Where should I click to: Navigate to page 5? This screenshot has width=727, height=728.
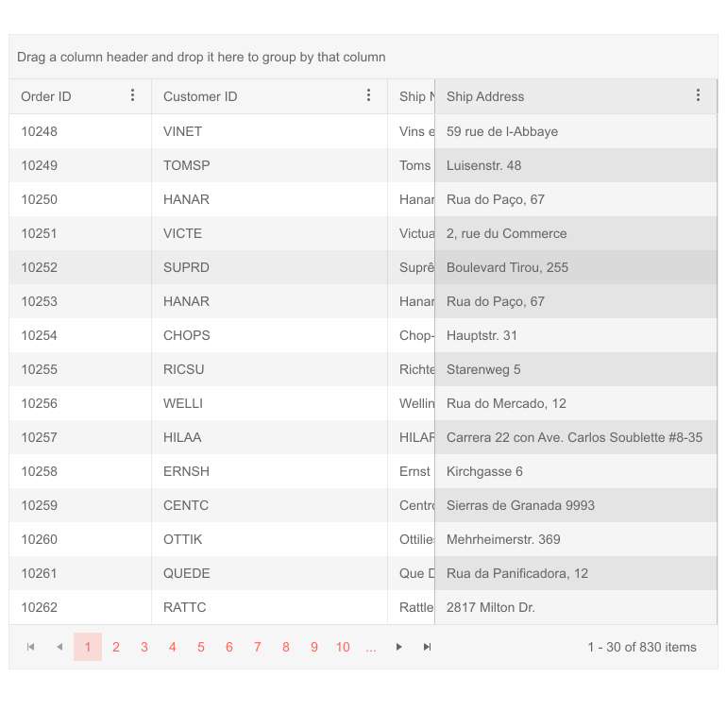[x=201, y=647]
